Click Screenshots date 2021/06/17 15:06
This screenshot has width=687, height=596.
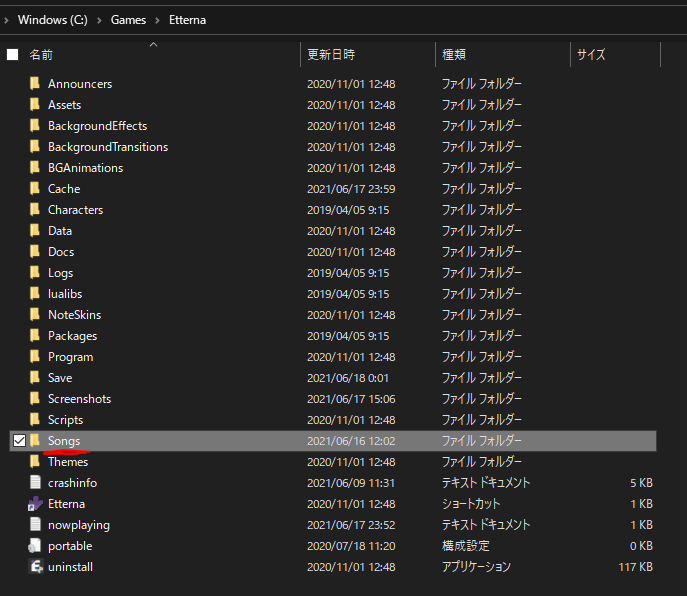351,399
